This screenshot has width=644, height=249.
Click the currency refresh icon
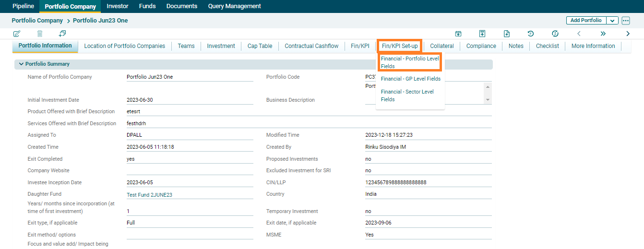click(x=555, y=34)
